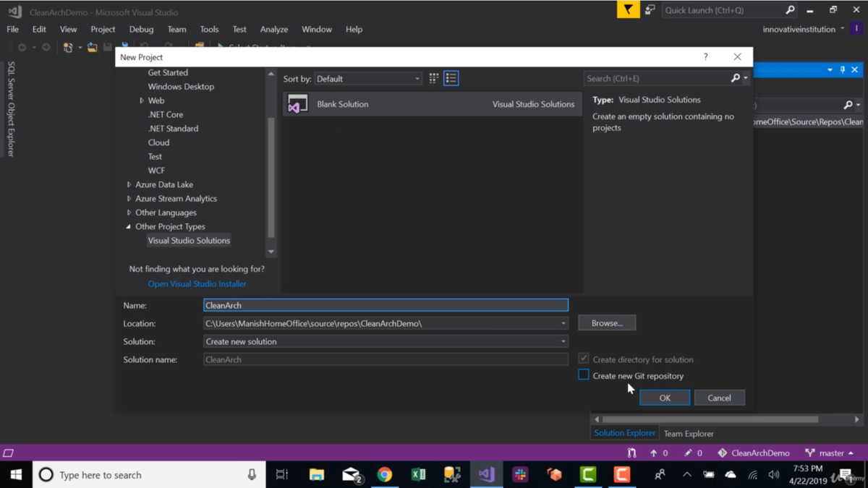Open Google Chrome from the taskbar

tap(384, 475)
